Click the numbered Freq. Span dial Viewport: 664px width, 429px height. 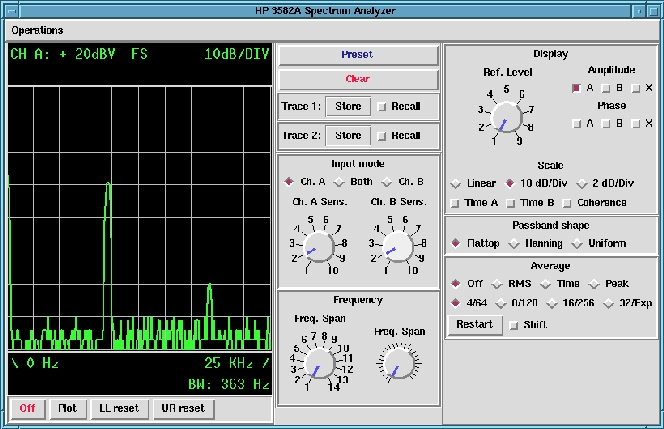[x=319, y=364]
